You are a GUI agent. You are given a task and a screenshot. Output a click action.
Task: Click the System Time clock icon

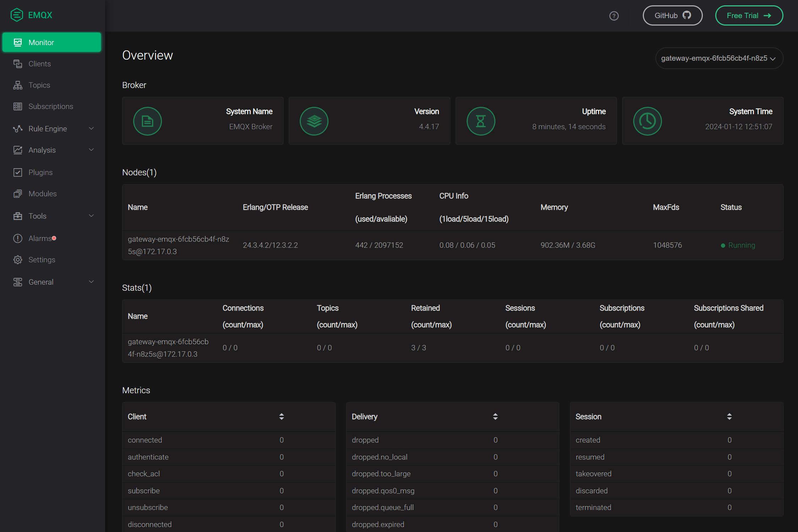pos(647,121)
